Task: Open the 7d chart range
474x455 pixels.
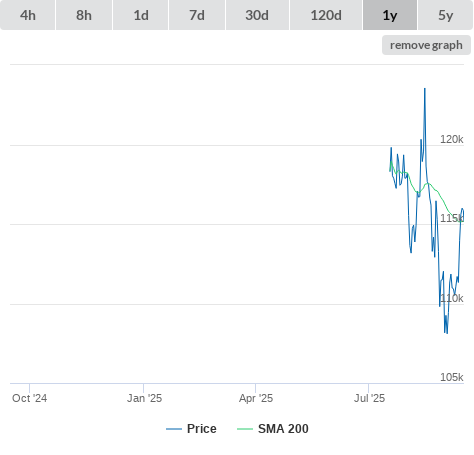Action: [x=197, y=15]
